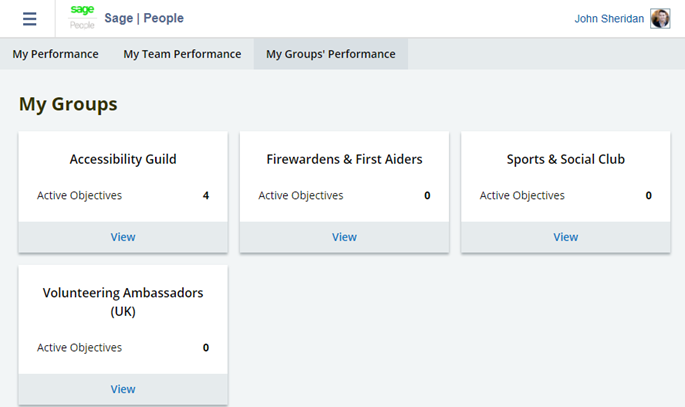Image resolution: width=685 pixels, height=407 pixels.
Task: Open the hamburger navigation menu
Action: [29, 19]
